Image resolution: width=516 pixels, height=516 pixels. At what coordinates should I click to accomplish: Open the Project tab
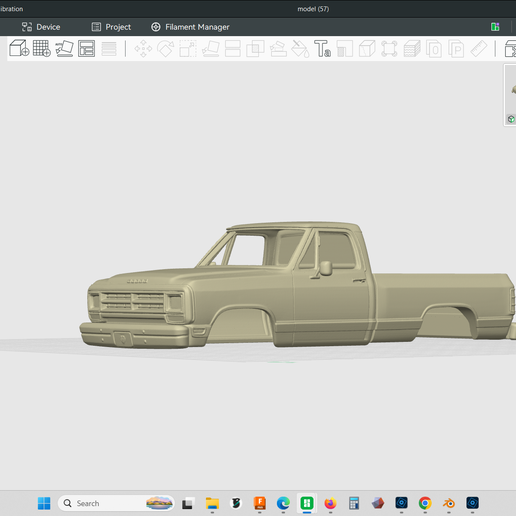pos(111,27)
